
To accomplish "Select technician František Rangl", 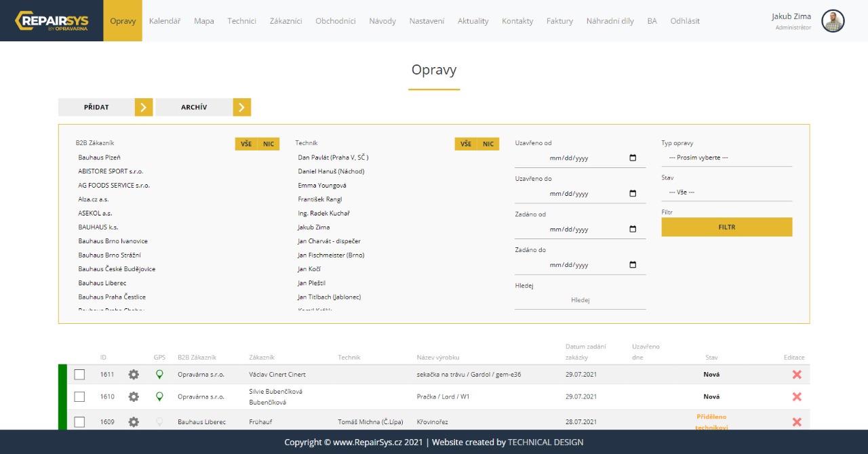I will pyautogui.click(x=320, y=199).
